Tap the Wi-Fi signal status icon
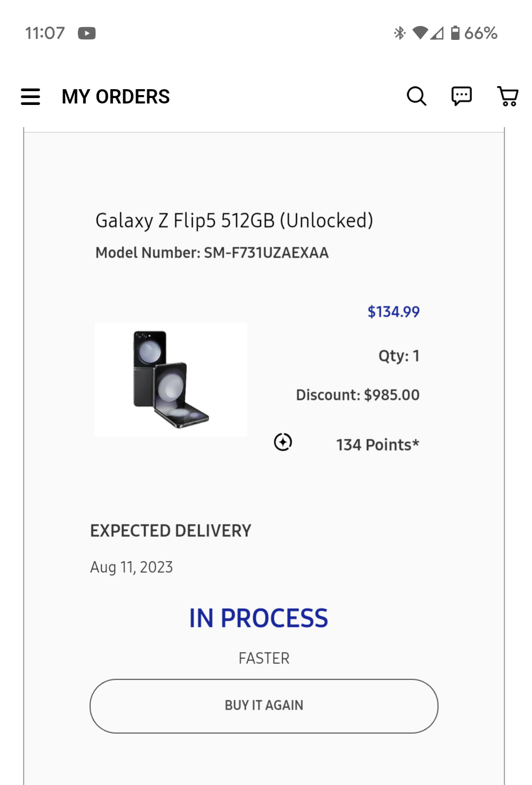This screenshot has width=532, height=785. point(420,33)
